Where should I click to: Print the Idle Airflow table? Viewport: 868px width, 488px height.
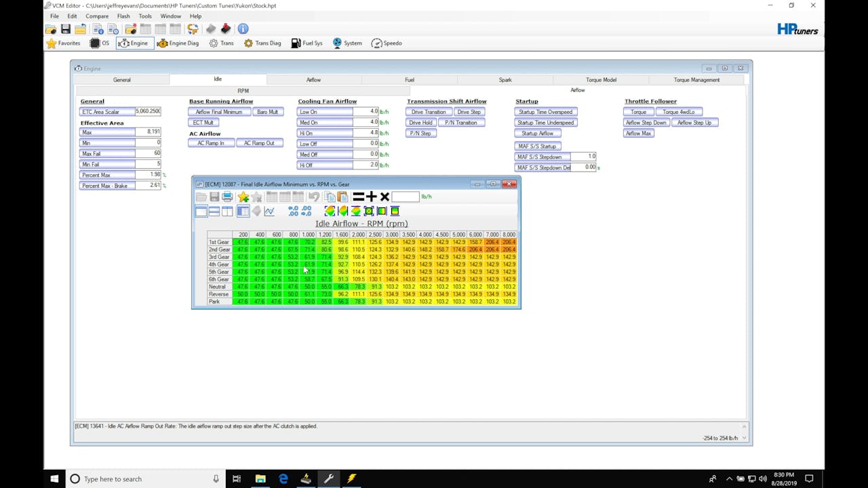pyautogui.click(x=227, y=197)
